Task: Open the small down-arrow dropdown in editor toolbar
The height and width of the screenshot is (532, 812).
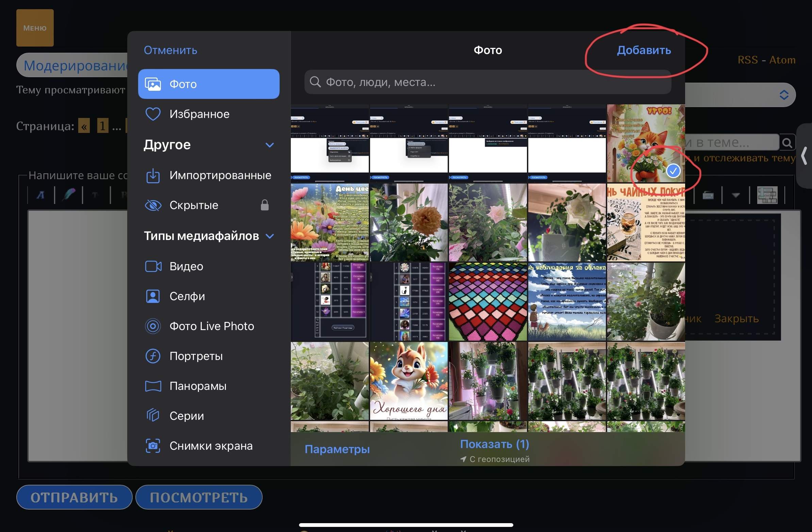Action: point(735,195)
